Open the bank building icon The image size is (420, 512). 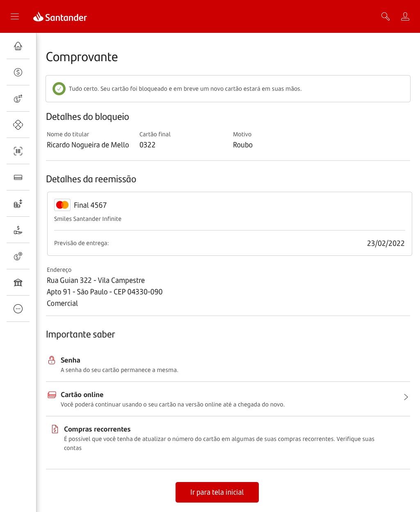pyautogui.click(x=18, y=282)
